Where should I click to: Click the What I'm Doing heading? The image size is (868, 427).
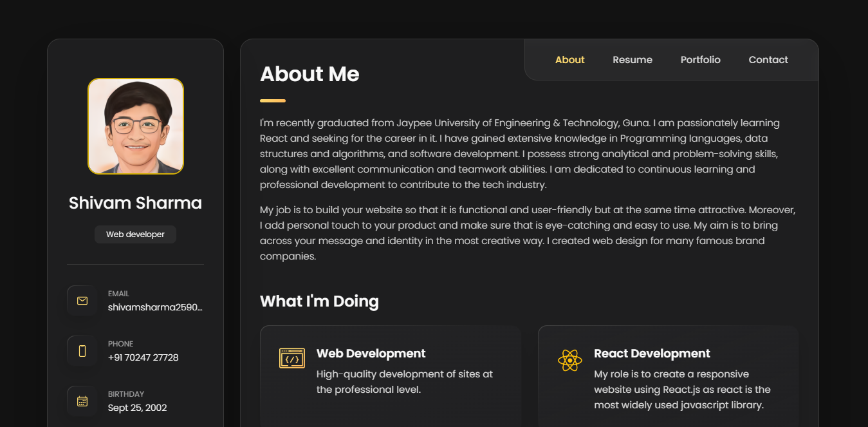[x=319, y=301]
